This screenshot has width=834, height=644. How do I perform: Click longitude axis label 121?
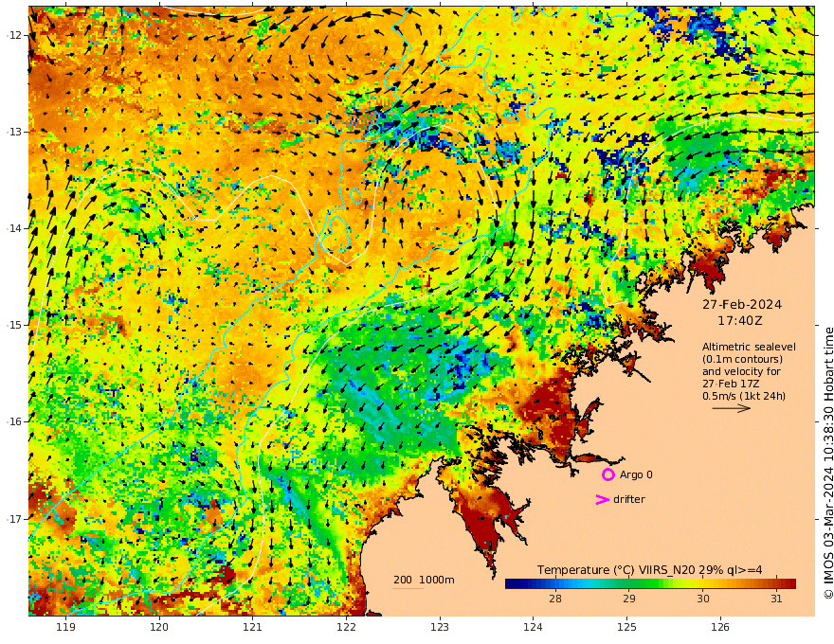point(253,628)
